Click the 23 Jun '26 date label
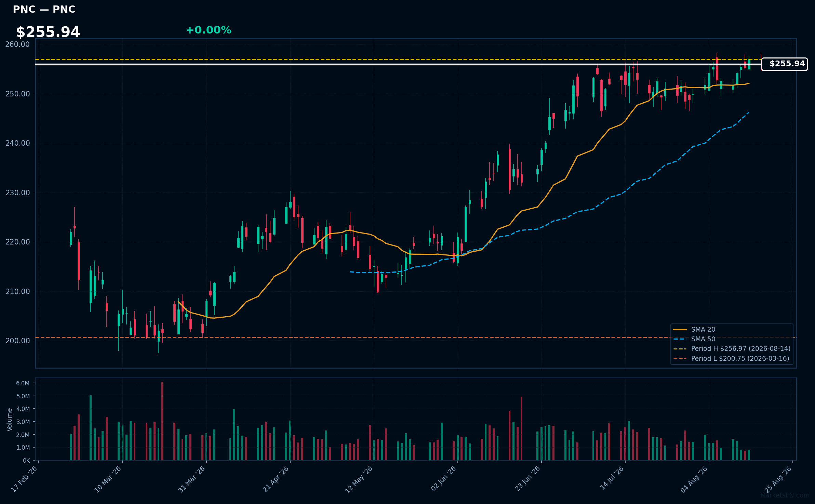This screenshot has height=504, width=815. [x=527, y=479]
